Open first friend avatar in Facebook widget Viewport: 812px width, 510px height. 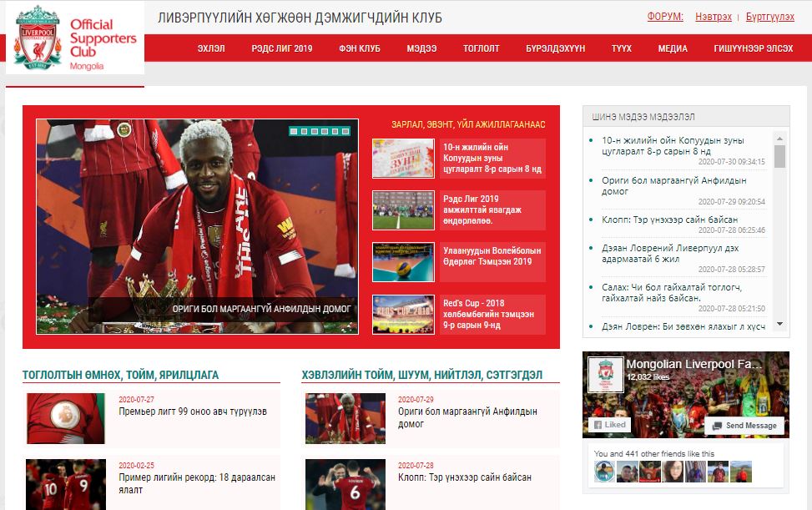point(604,472)
